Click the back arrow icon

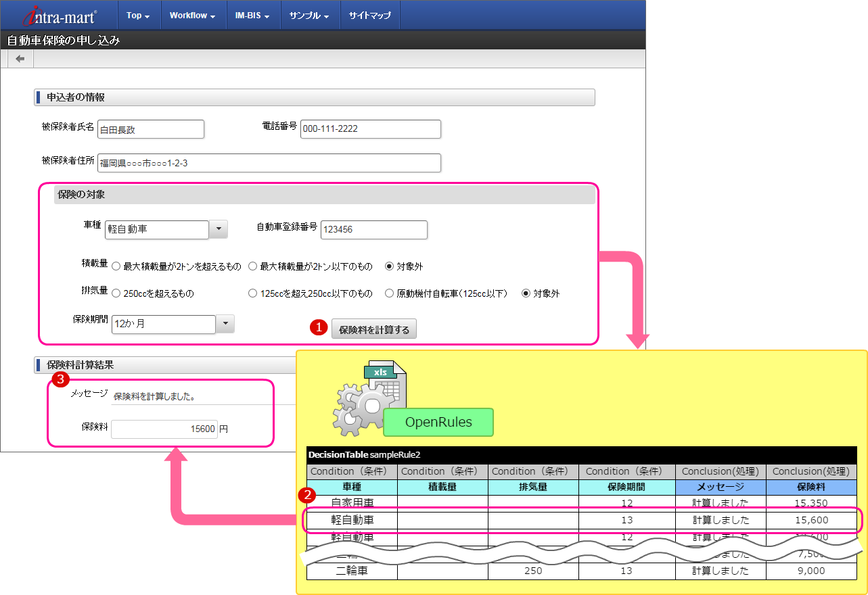20,59
